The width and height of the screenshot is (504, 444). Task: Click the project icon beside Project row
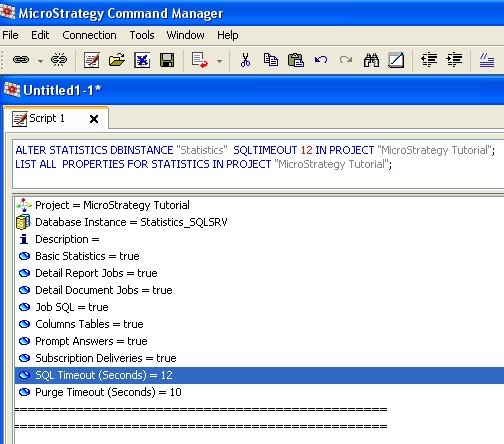coord(24,205)
